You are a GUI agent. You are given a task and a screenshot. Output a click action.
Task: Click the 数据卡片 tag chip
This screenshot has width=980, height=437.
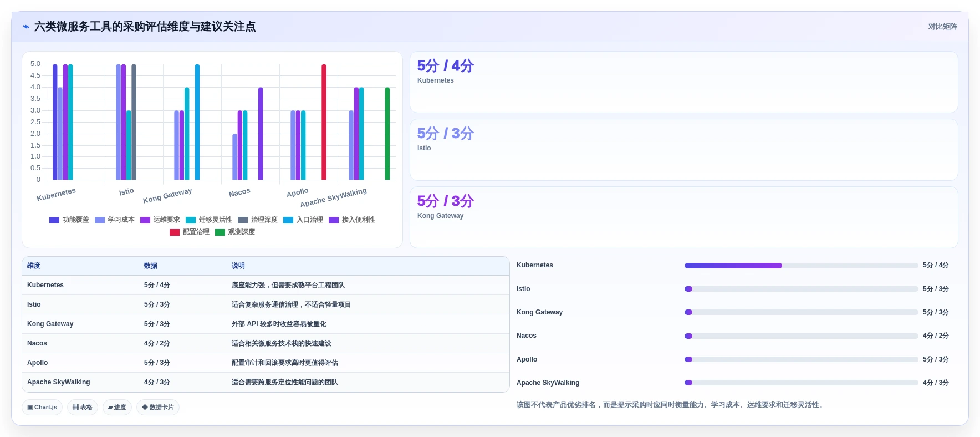pyautogui.click(x=158, y=408)
